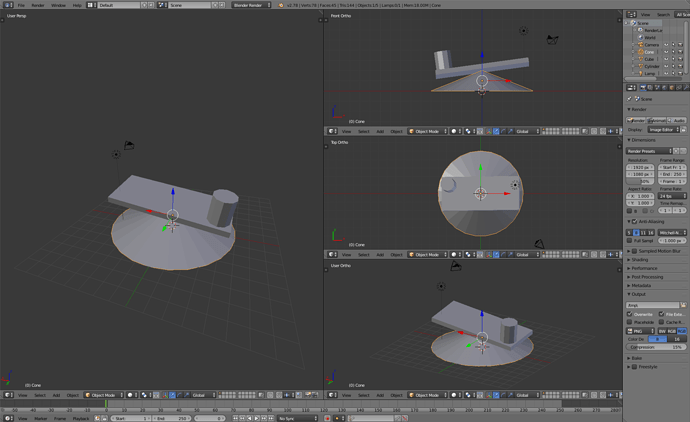Toggle visibility eye for Cylinder in outliner
The width and height of the screenshot is (690, 422).
click(666, 66)
